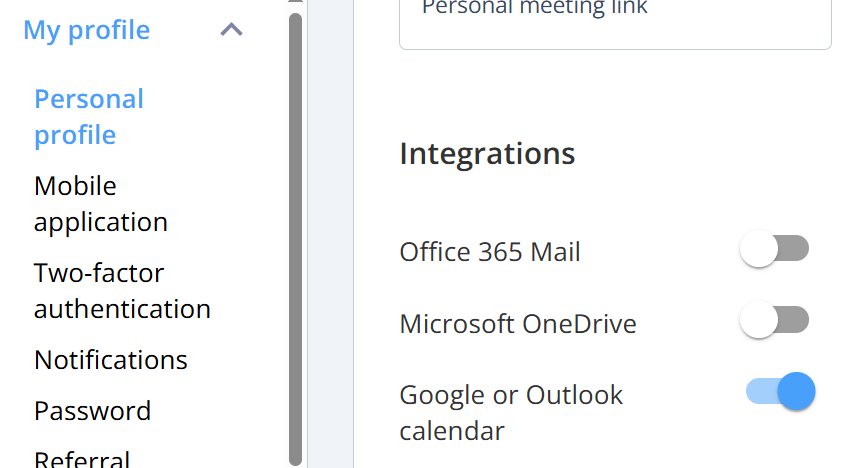Open the Notifications settings
Screen dimensions: 858x468
coord(111,360)
